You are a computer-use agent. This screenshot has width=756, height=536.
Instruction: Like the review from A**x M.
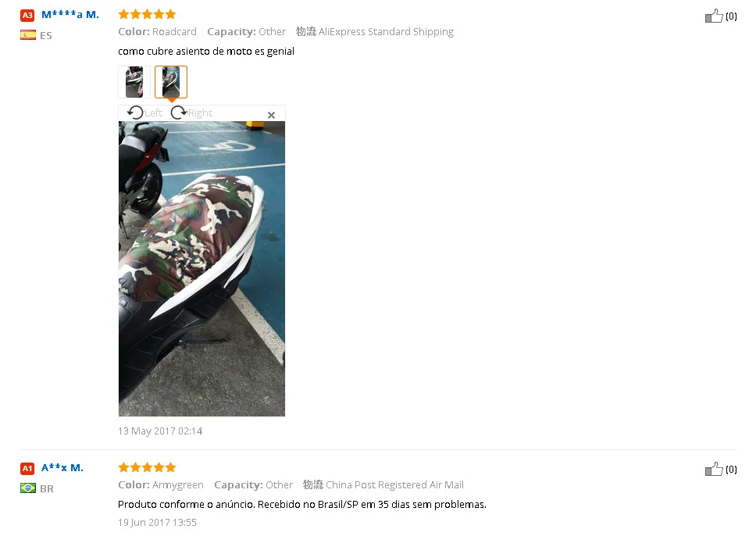[x=714, y=469]
